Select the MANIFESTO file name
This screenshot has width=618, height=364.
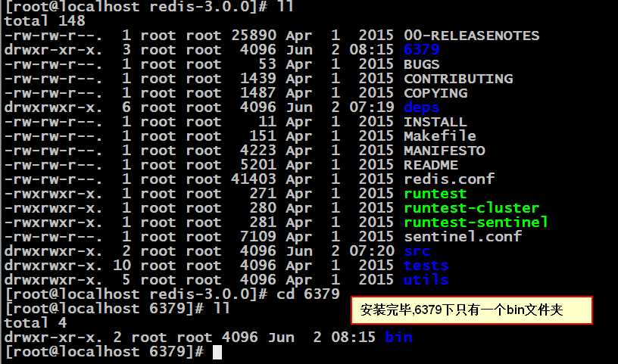click(x=445, y=151)
